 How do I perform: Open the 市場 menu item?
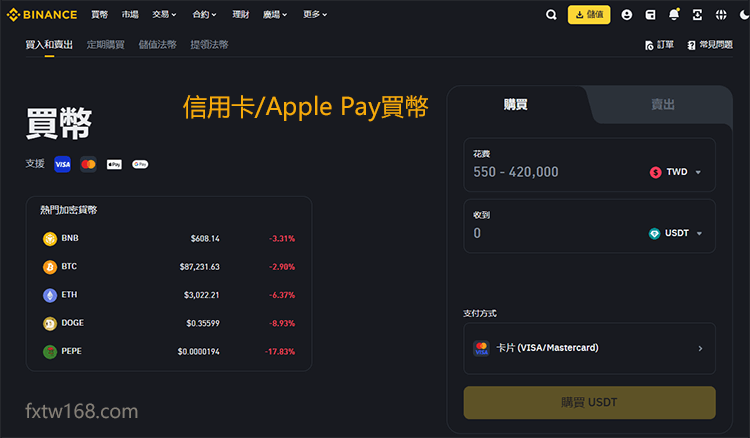click(x=130, y=15)
